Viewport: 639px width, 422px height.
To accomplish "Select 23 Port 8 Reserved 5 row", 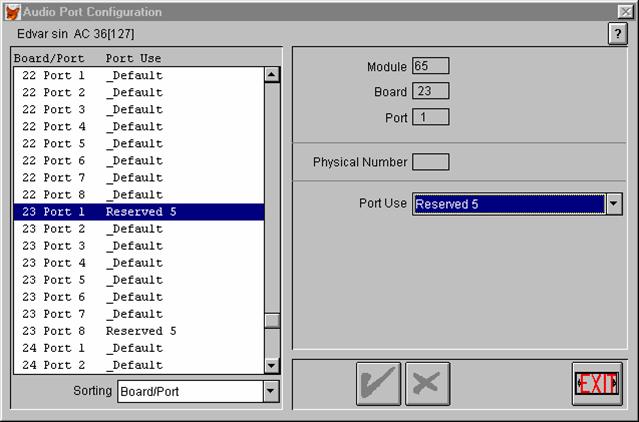I will [138, 331].
